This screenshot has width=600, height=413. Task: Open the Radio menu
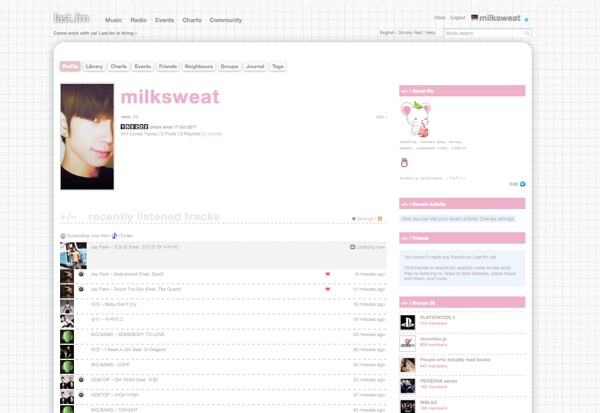point(138,20)
